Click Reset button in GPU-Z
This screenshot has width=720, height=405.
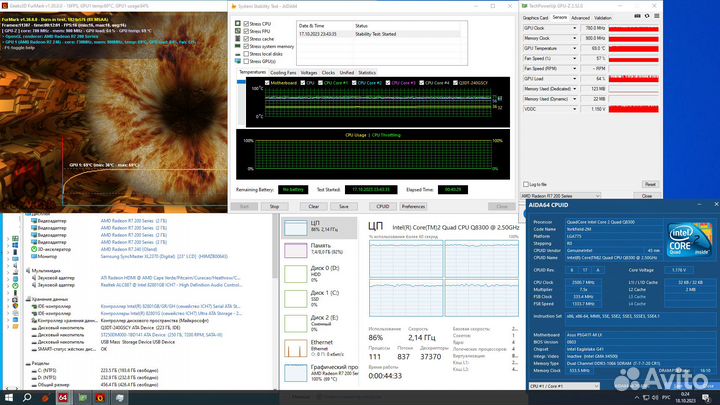[650, 184]
